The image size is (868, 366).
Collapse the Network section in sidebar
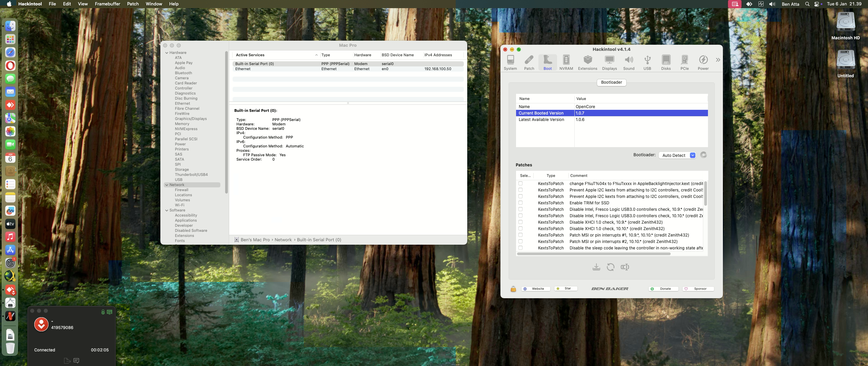click(167, 185)
